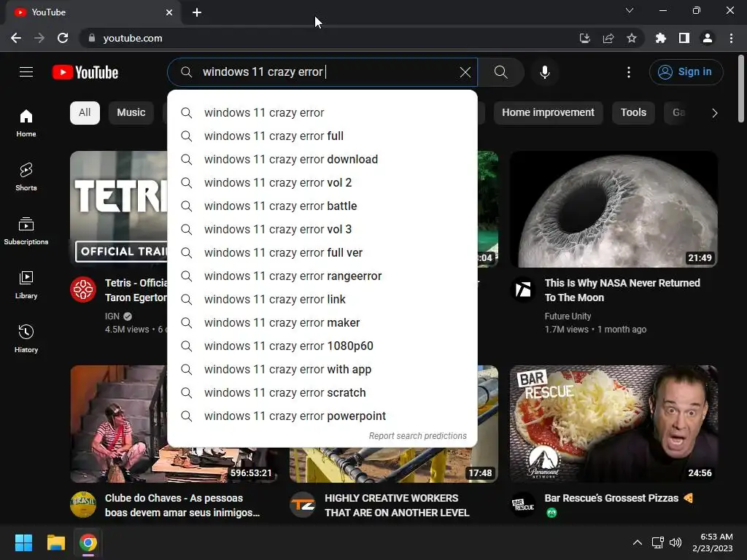Open the Tetris trailer thumbnail
This screenshot has width=747, height=560.
(x=119, y=209)
